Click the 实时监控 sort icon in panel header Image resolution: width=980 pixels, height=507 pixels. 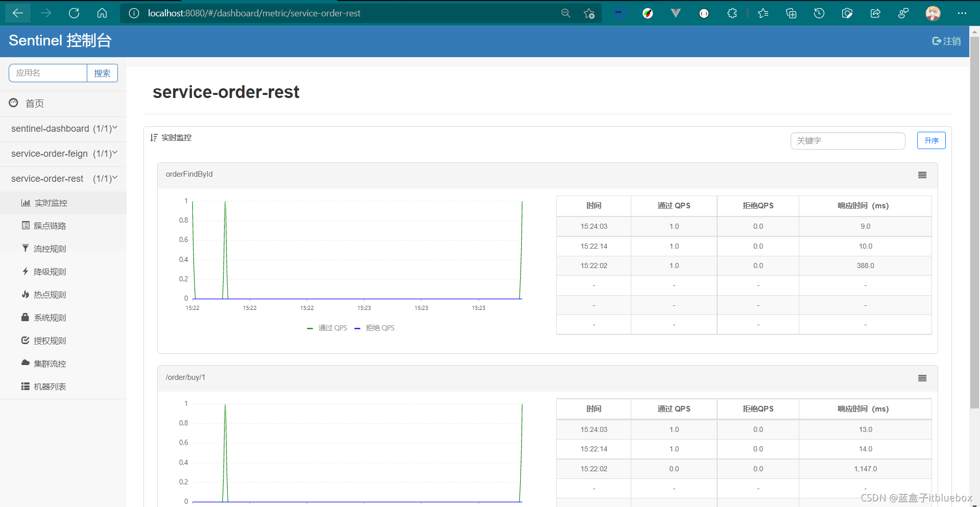[x=154, y=138]
